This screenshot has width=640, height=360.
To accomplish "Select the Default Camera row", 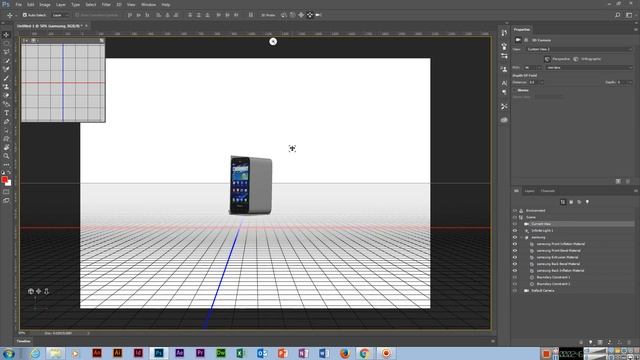I will click(573, 291).
